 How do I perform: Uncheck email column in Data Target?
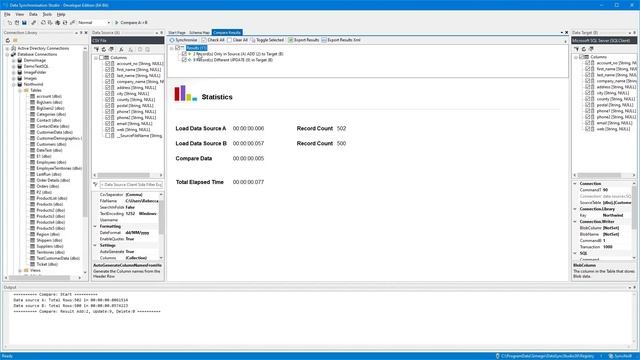click(588, 123)
